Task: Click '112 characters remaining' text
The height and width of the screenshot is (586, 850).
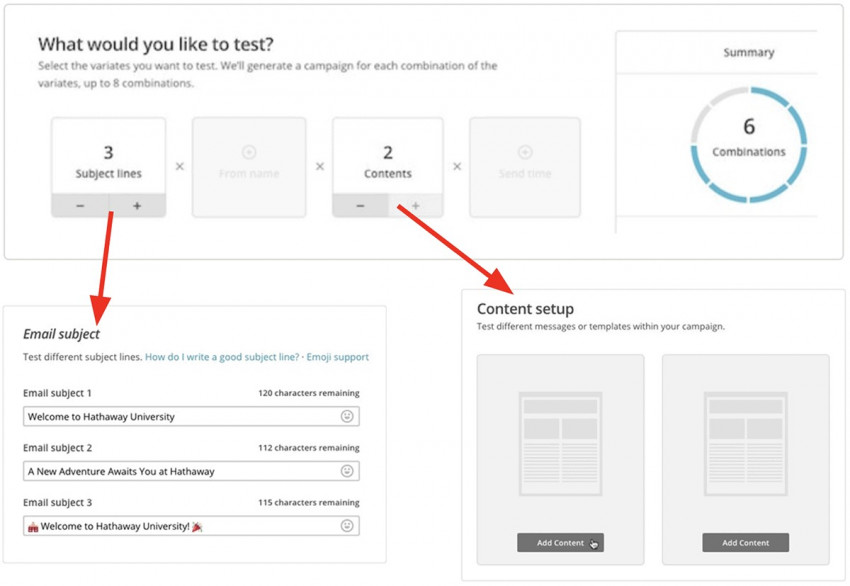Action: click(308, 448)
